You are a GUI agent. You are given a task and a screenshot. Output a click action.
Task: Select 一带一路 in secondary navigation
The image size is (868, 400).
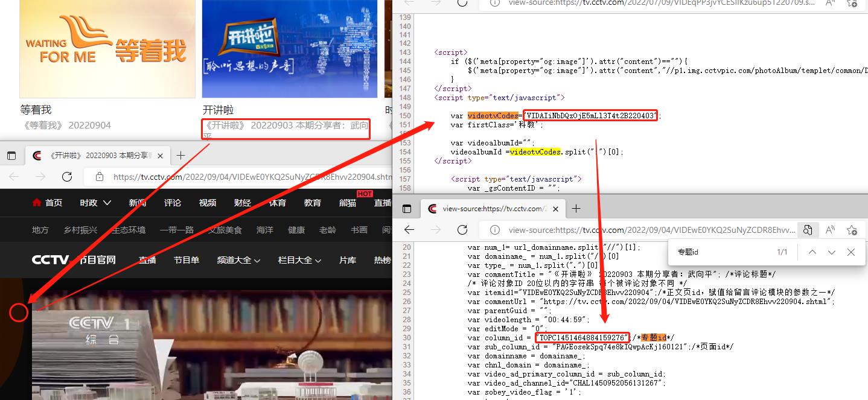point(177,230)
